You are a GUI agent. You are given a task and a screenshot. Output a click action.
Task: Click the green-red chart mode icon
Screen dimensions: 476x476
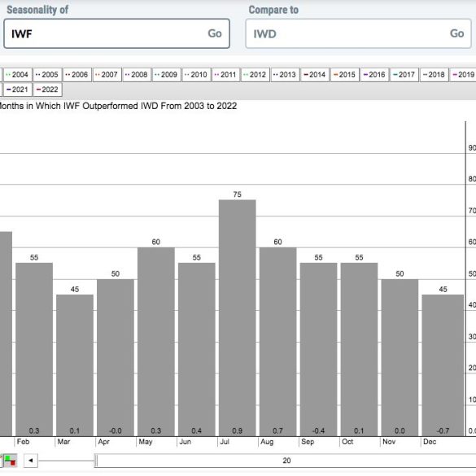[11, 461]
